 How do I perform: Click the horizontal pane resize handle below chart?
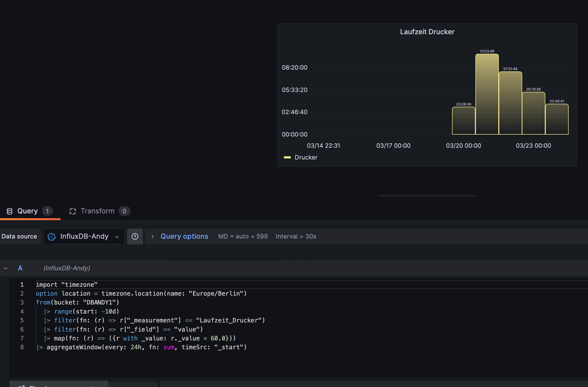pyautogui.click(x=427, y=196)
